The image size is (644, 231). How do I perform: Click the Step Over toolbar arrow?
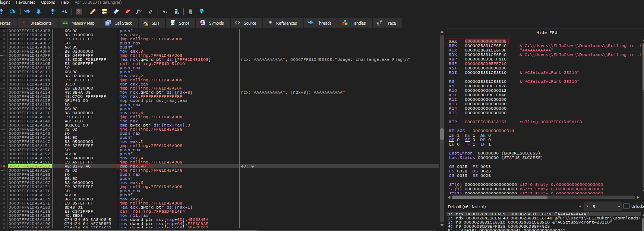tap(13, 12)
